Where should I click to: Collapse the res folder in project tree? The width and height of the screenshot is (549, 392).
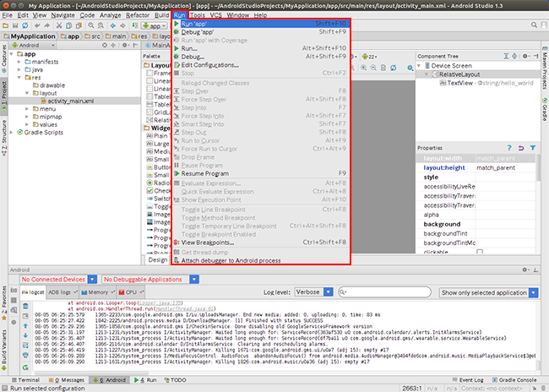[x=19, y=78]
